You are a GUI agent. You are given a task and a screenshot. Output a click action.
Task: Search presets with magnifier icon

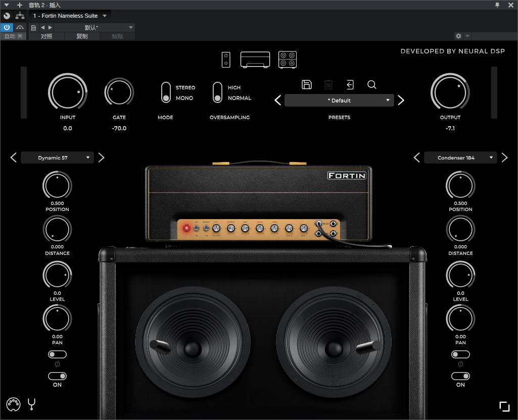pos(371,84)
